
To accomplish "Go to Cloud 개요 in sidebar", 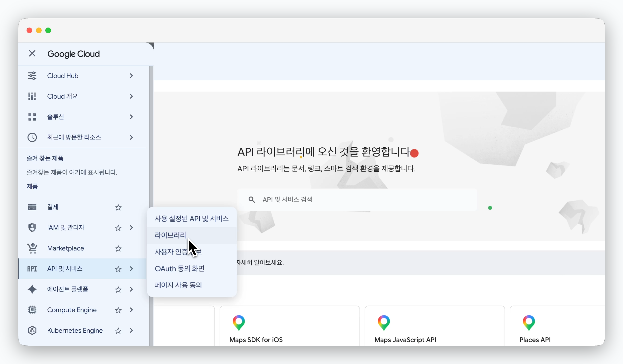I will click(x=83, y=96).
